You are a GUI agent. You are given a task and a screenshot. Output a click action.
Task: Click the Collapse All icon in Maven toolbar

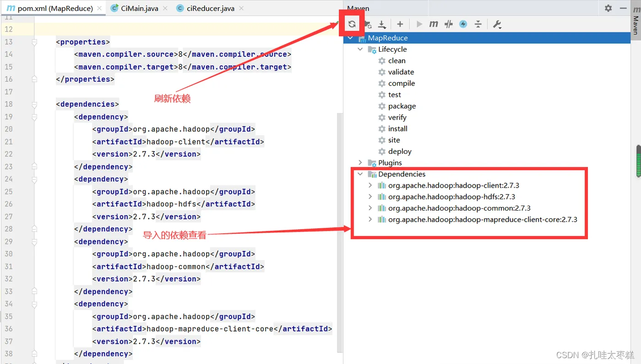point(478,24)
